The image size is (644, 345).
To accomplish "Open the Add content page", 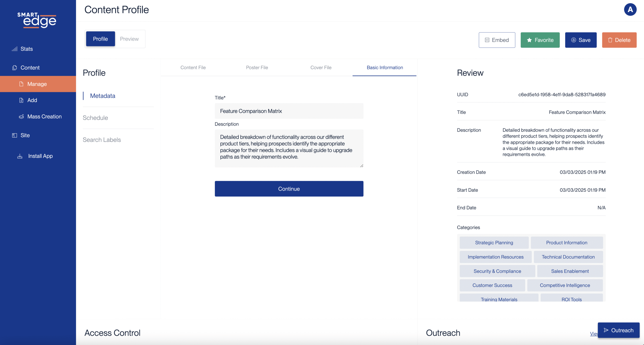I will click(x=28, y=100).
